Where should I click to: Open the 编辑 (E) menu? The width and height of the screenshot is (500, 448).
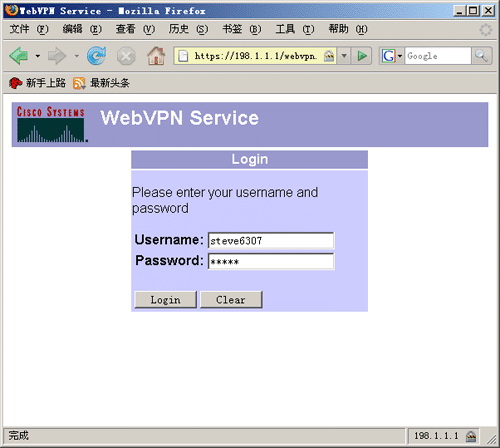point(82,29)
